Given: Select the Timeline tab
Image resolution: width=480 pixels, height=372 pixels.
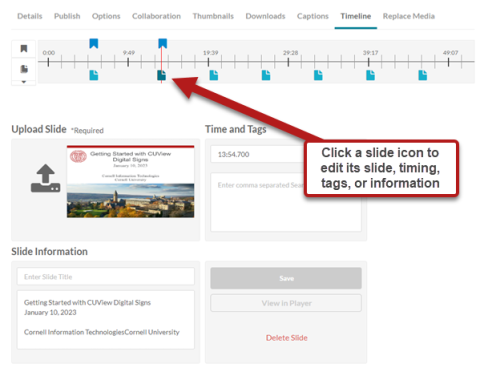Looking at the screenshot, I should [x=356, y=16].
